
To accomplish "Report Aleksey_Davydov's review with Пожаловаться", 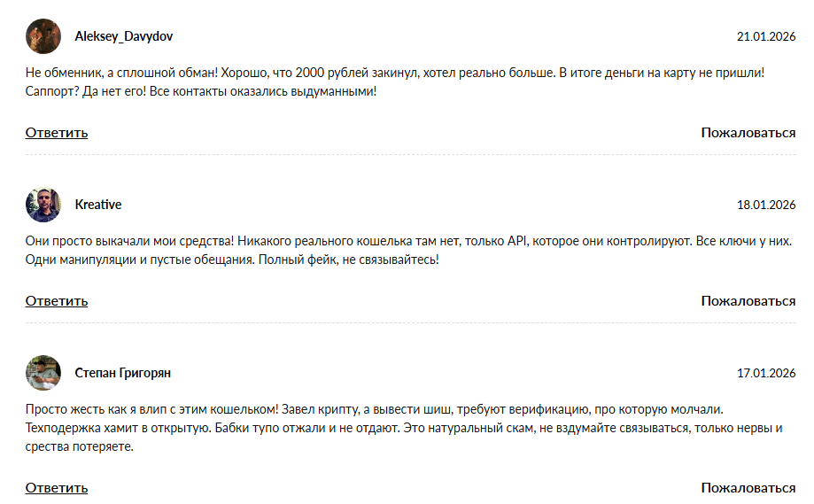I will (x=748, y=133).
